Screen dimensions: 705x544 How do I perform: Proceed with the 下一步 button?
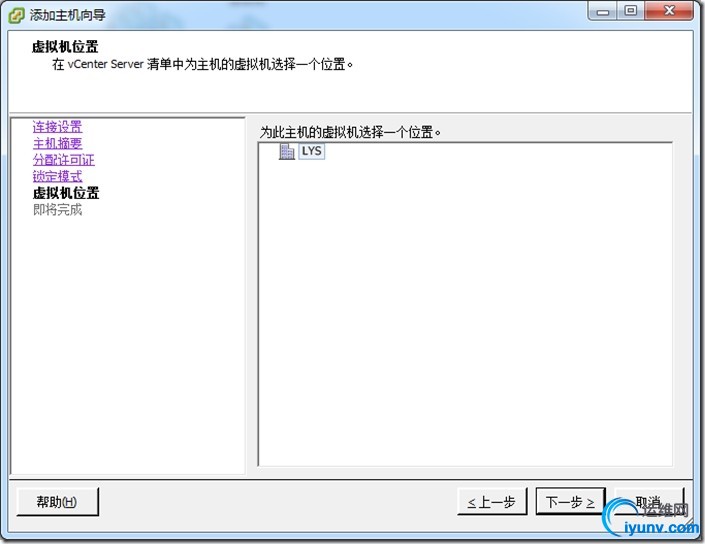tap(570, 501)
